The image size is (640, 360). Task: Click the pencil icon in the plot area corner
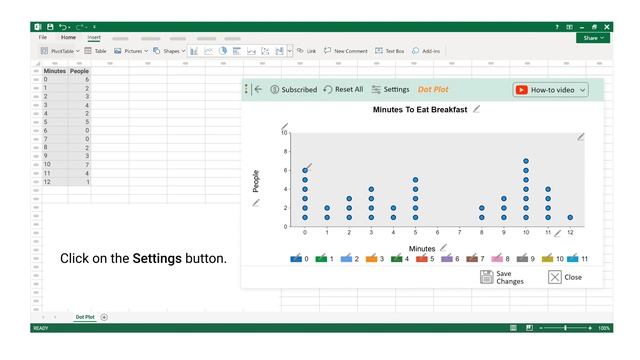coord(580,137)
